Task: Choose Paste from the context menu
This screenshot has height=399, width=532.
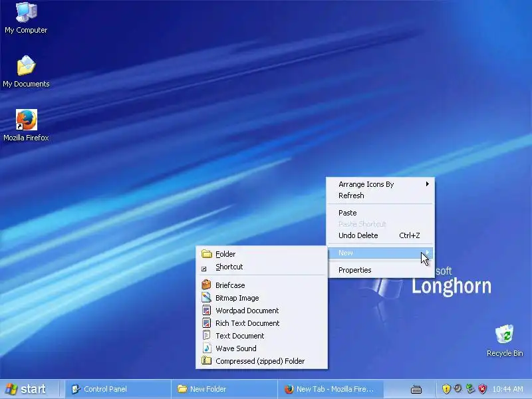Action: pos(380,213)
